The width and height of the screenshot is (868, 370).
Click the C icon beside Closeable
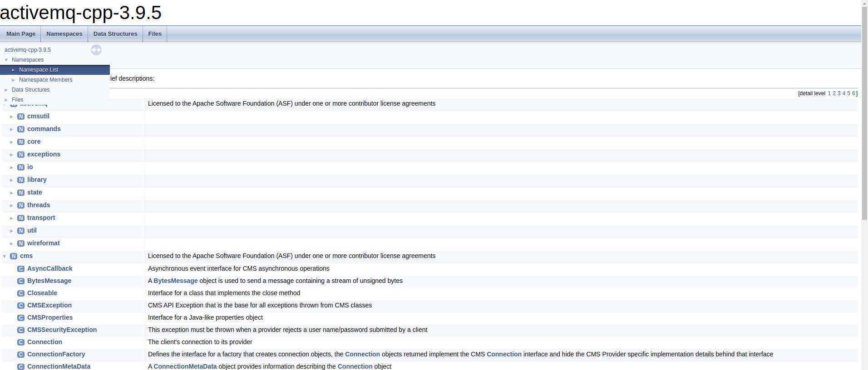pos(21,293)
